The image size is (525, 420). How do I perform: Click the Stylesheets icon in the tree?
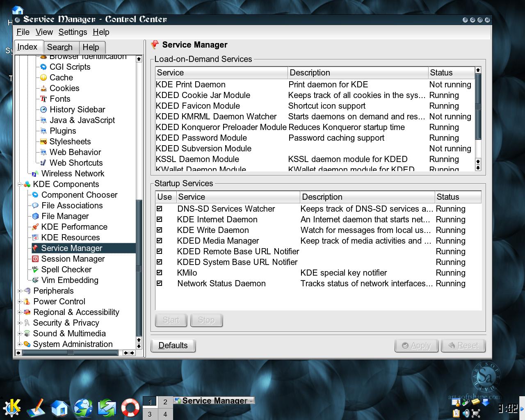point(43,142)
